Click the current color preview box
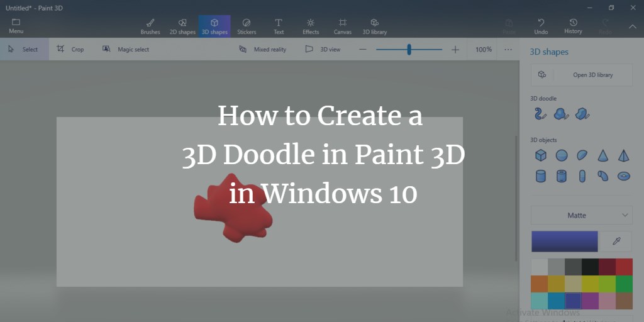 (x=565, y=241)
